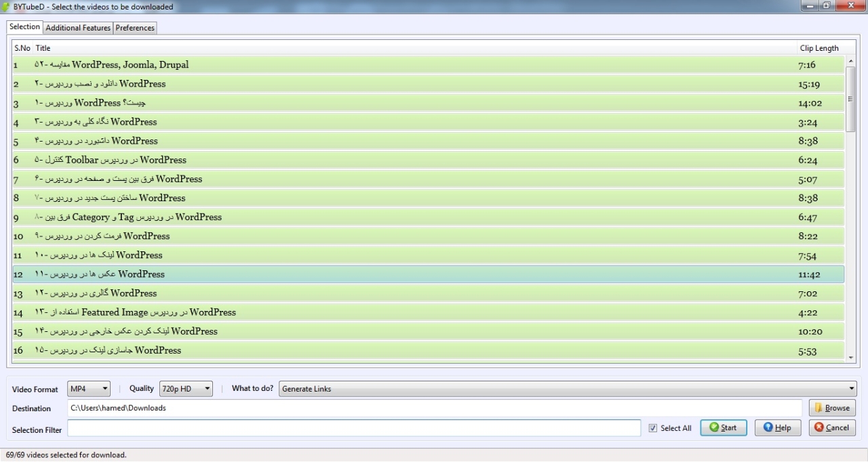The width and height of the screenshot is (868, 462).
Task: Click the Browse button for destination folder
Action: (832, 408)
